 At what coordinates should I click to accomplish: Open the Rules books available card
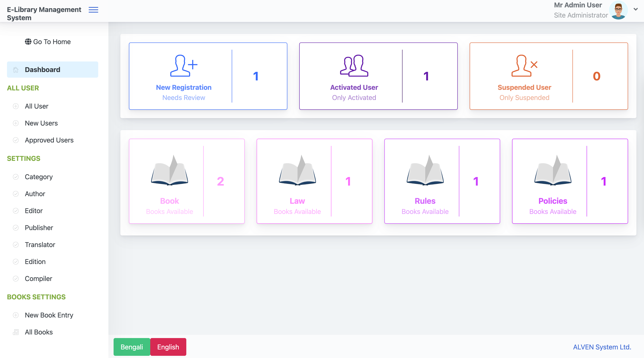pos(442,181)
